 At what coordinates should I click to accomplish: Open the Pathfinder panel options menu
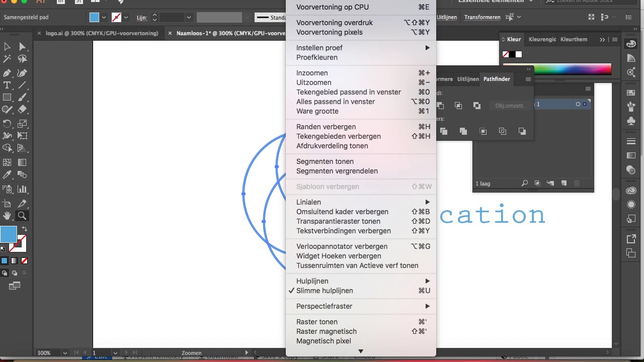(528, 79)
